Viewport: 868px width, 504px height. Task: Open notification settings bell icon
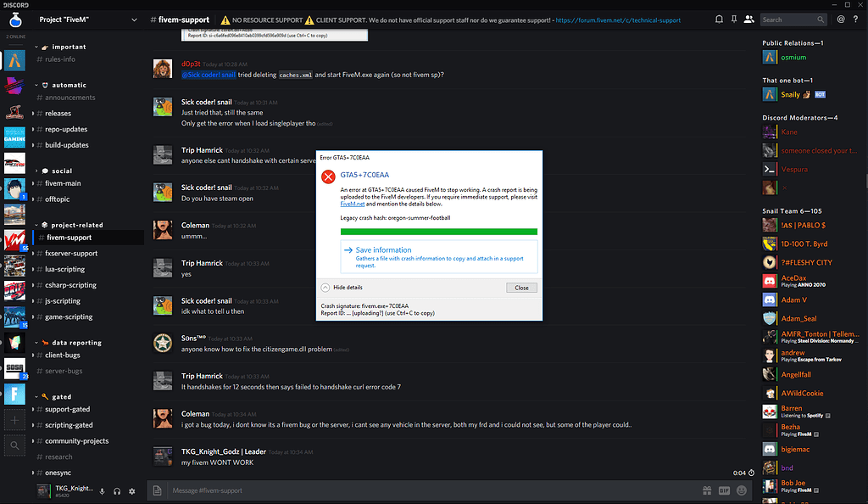(x=719, y=20)
